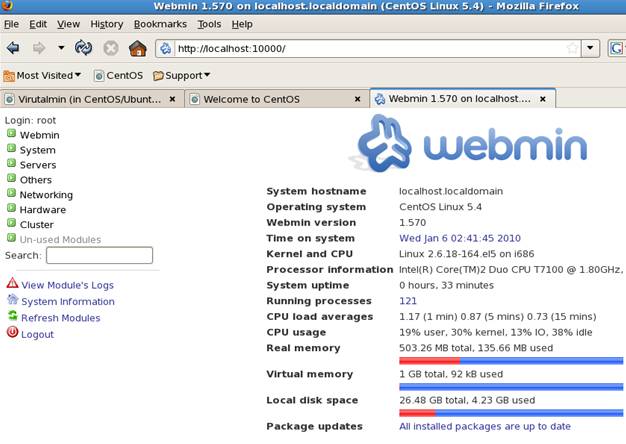
Task: Open View Module's Logs link
Action: (x=67, y=285)
